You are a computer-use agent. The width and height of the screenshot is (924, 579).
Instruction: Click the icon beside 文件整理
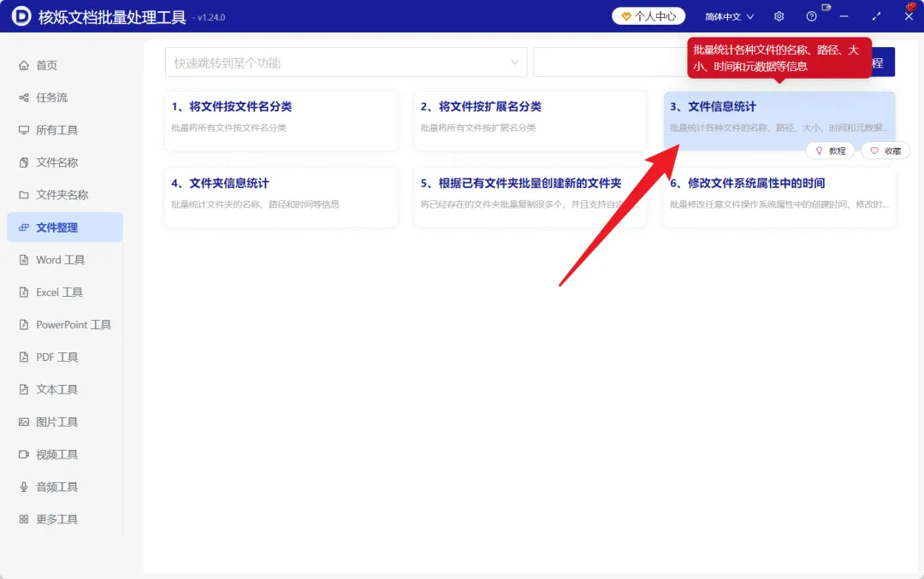(24, 227)
